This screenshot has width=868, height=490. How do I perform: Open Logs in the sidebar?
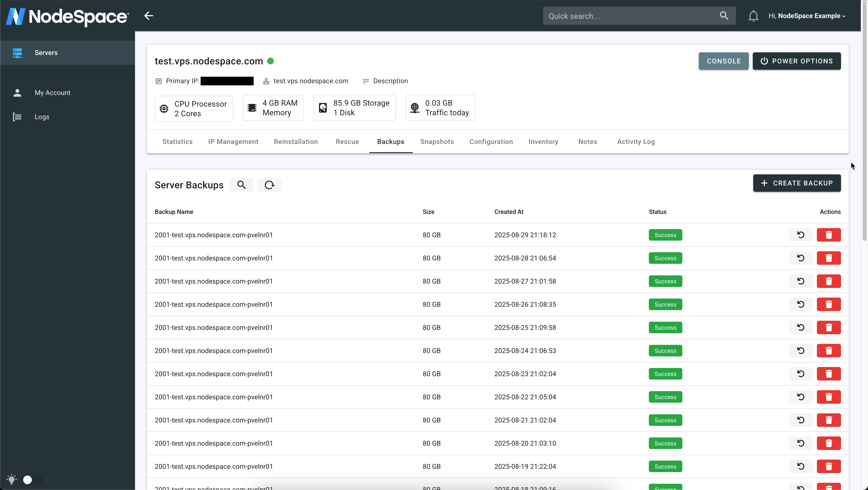point(42,117)
